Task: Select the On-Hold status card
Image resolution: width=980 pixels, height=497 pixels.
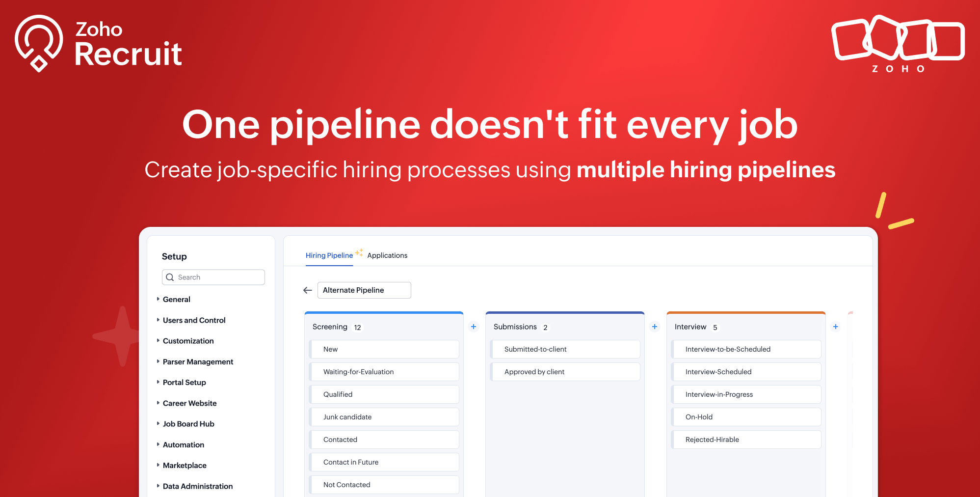Action: point(746,417)
